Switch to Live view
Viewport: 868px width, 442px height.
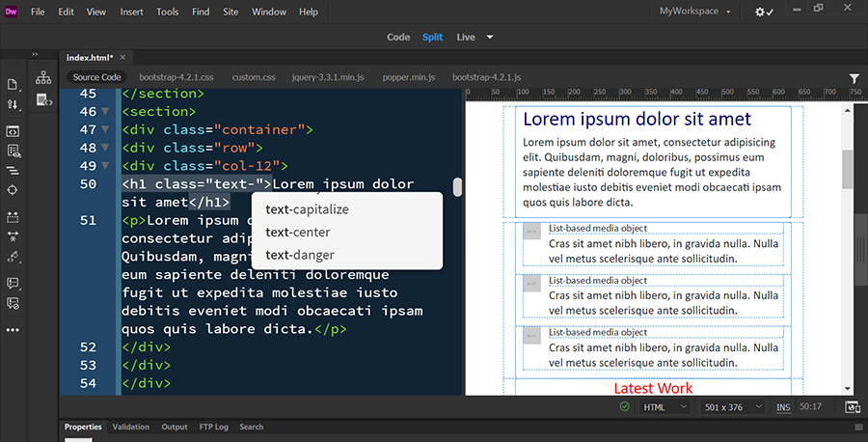[466, 37]
